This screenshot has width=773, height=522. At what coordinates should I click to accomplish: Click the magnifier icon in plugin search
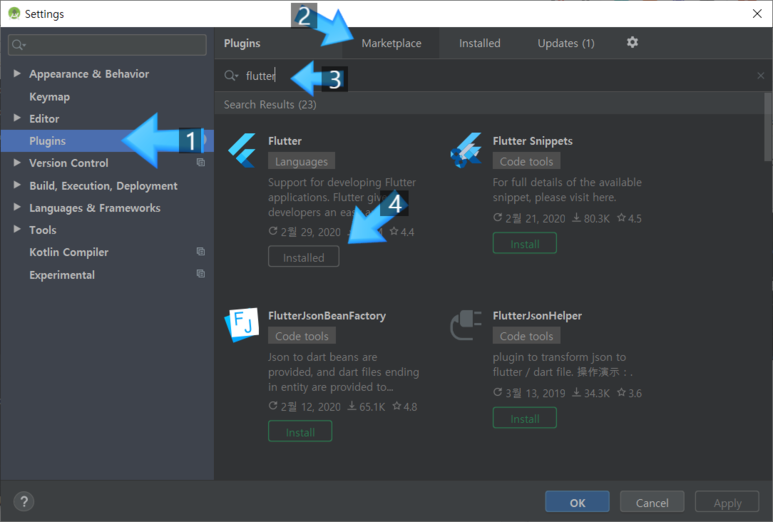pyautogui.click(x=231, y=75)
